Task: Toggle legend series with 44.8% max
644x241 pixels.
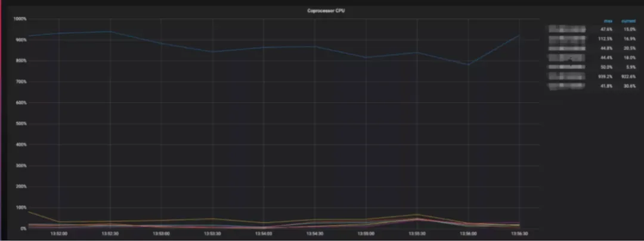Action: 566,48
